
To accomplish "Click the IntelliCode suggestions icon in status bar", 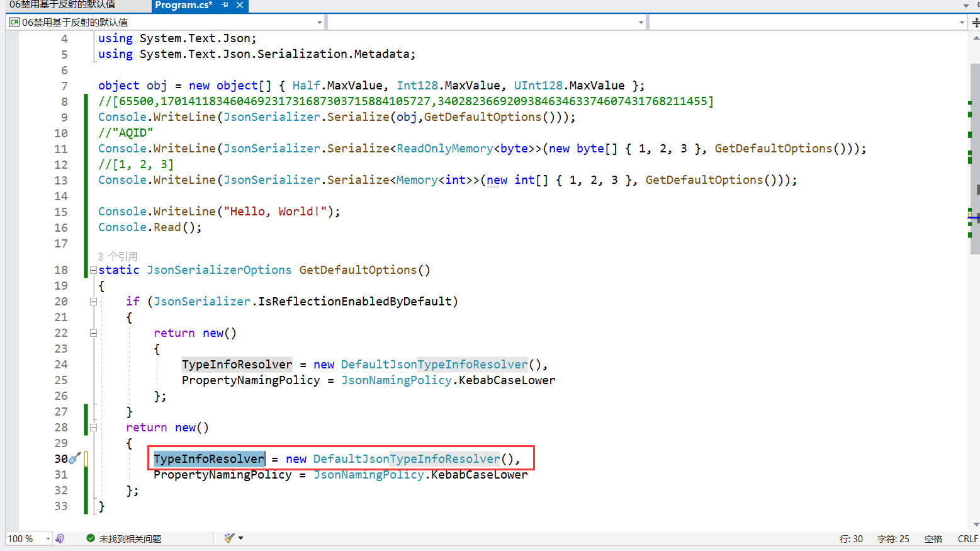I will click(x=60, y=539).
